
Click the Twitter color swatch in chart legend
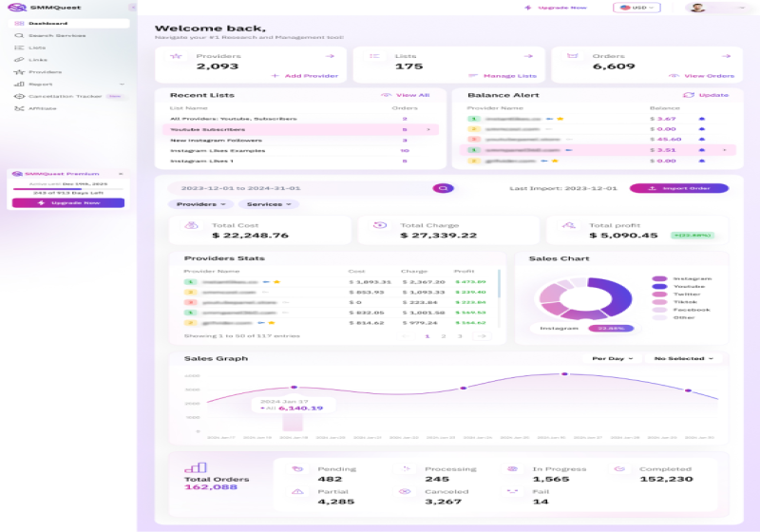(x=659, y=294)
